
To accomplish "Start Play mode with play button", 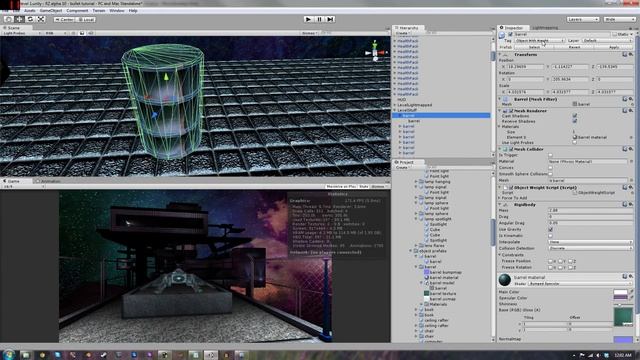I will pyautogui.click(x=308, y=19).
